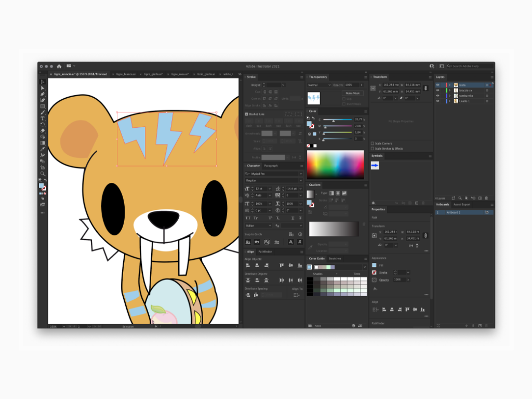Switch to the Asset Export tab

[x=462, y=204]
